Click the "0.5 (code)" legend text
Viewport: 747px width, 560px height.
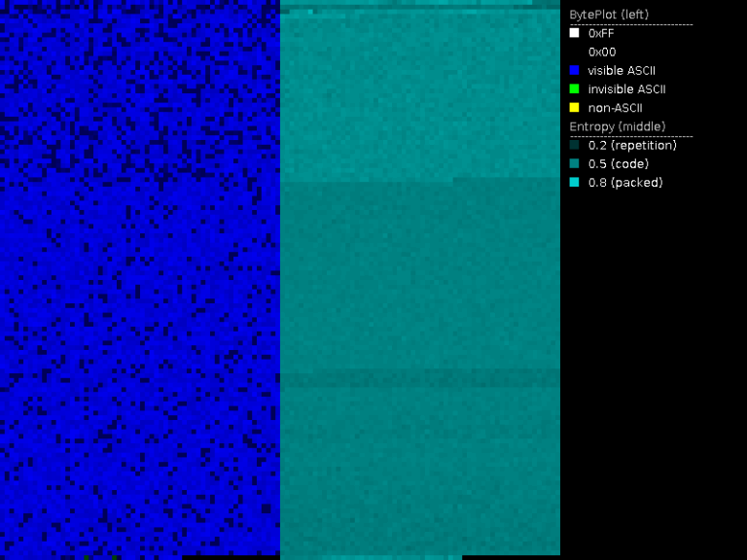tap(618, 163)
